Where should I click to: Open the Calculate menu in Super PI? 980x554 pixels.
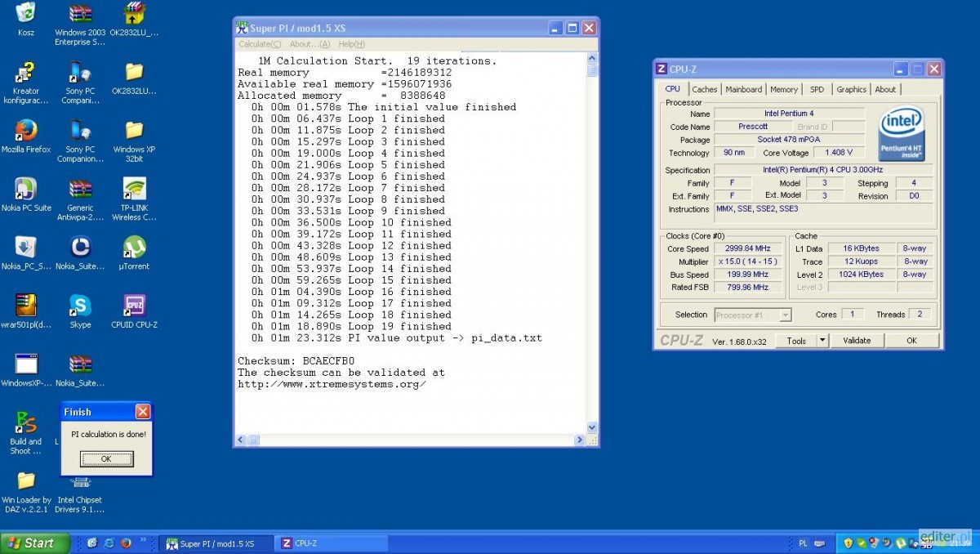click(260, 44)
